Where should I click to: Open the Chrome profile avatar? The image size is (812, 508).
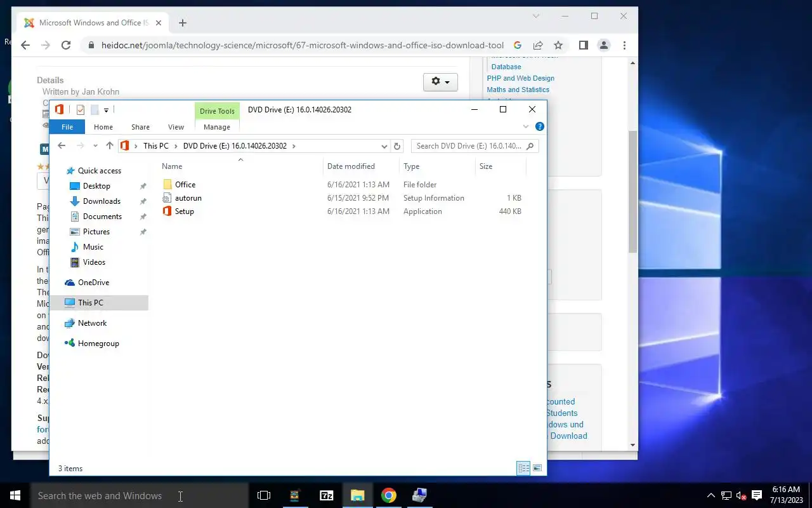[x=604, y=45]
